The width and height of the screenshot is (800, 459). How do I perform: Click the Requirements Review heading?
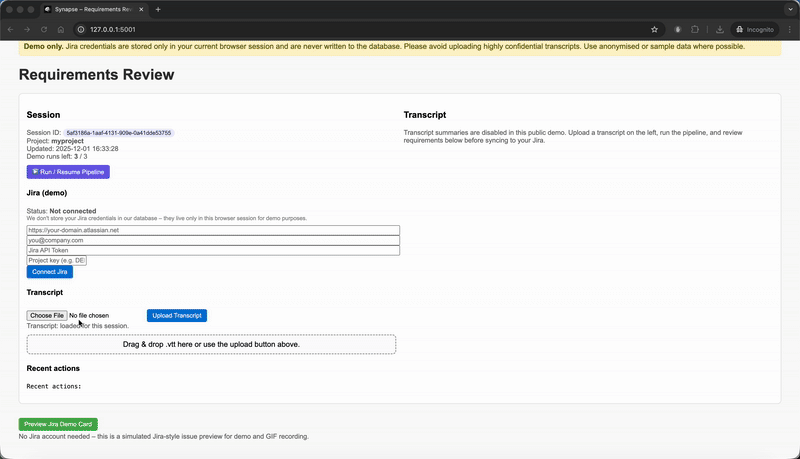coord(96,74)
